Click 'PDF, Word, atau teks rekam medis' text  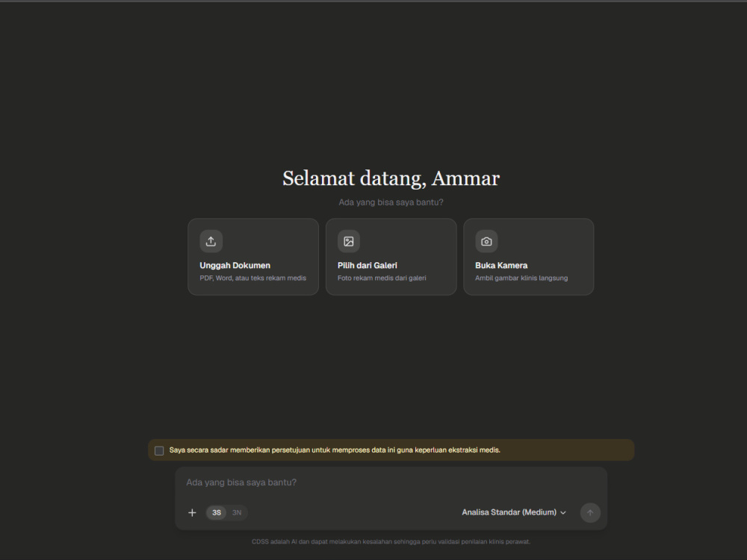tap(253, 278)
